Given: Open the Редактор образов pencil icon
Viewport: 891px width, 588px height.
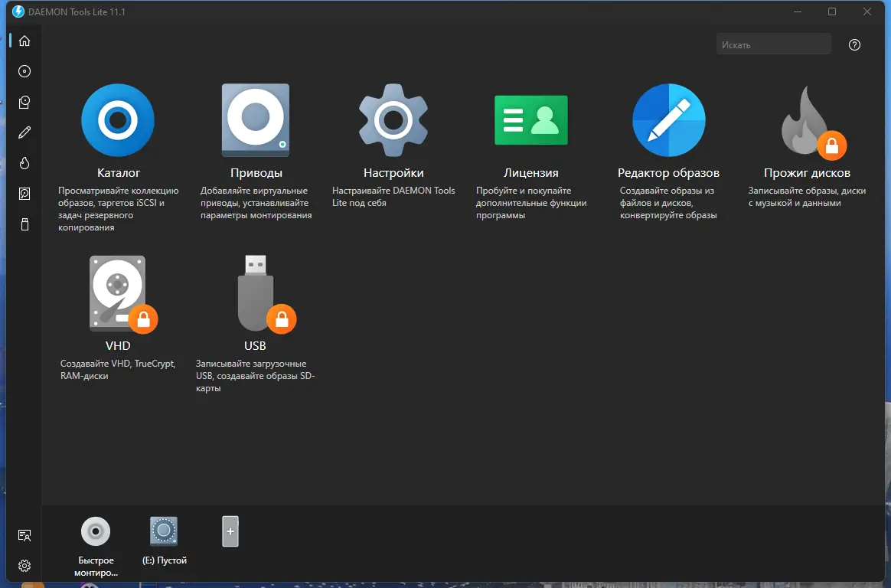Looking at the screenshot, I should [669, 120].
